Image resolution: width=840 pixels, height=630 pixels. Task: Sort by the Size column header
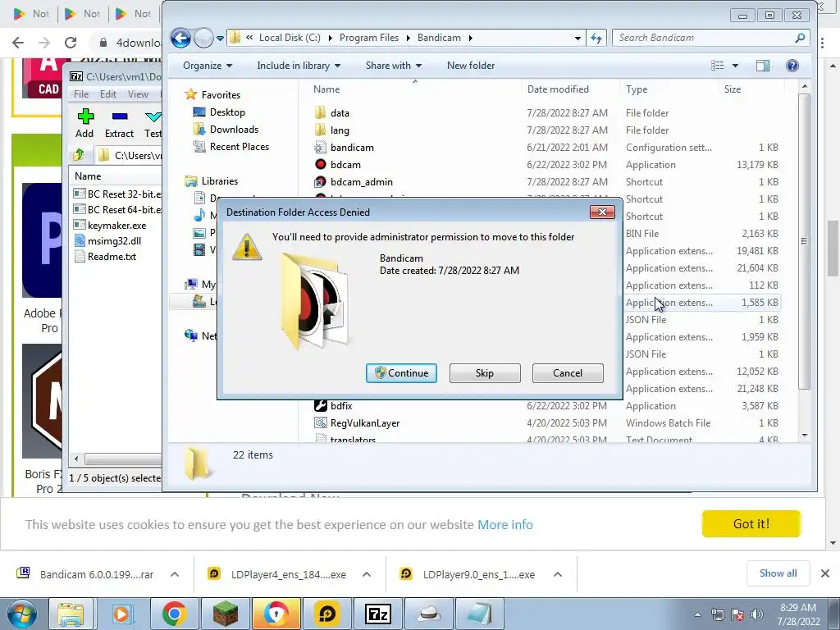[x=733, y=89]
